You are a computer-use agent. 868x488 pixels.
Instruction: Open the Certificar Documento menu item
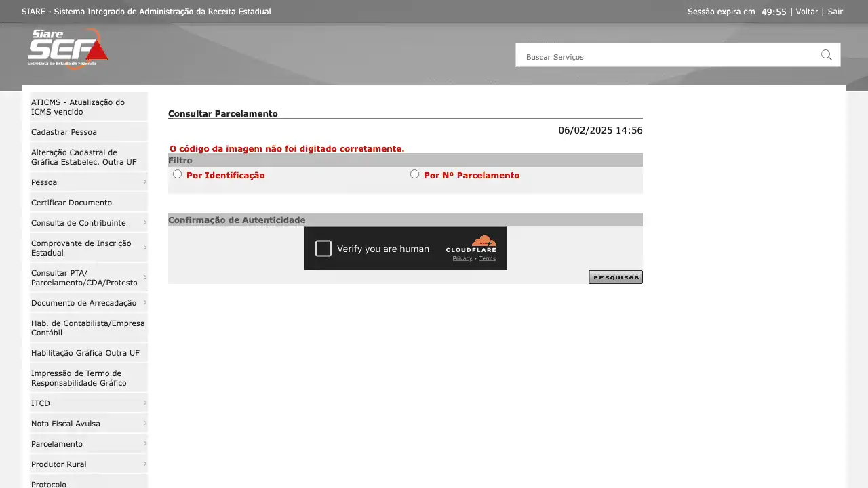[71, 203]
